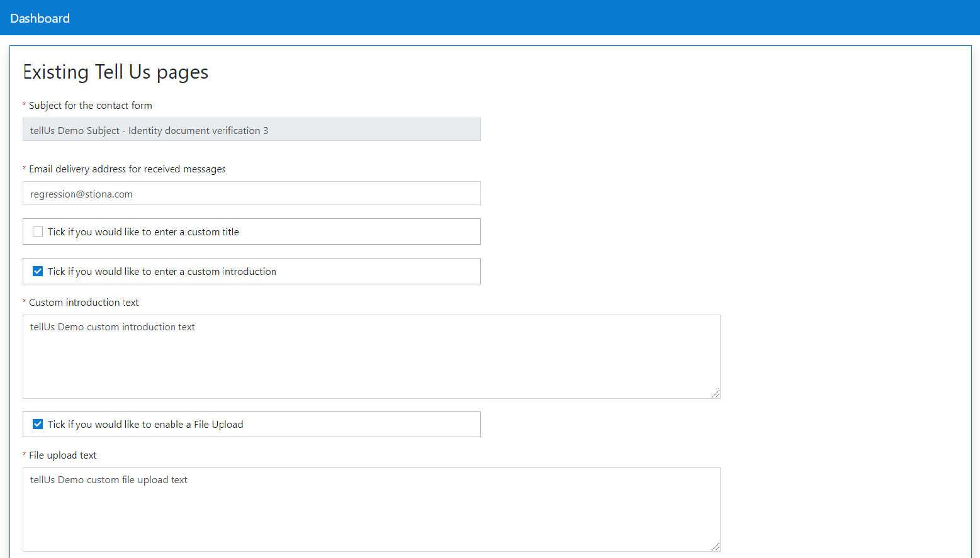Open the Dashboard link in the header
This screenshot has height=558, width=980.
tap(40, 18)
